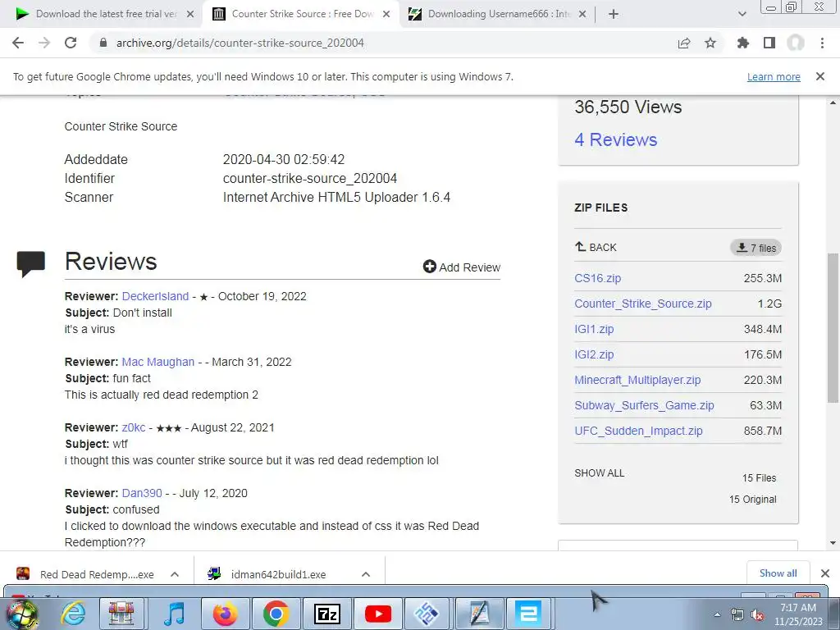Viewport: 840px width, 630px height.
Task: Close the downloads bar
Action: tap(825, 573)
